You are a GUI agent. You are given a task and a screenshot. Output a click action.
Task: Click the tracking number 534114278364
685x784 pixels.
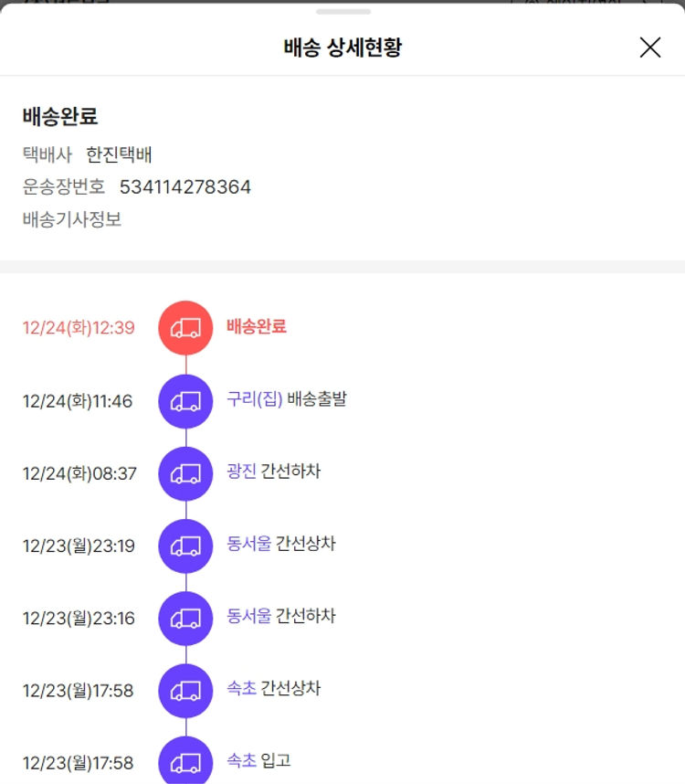(x=185, y=187)
